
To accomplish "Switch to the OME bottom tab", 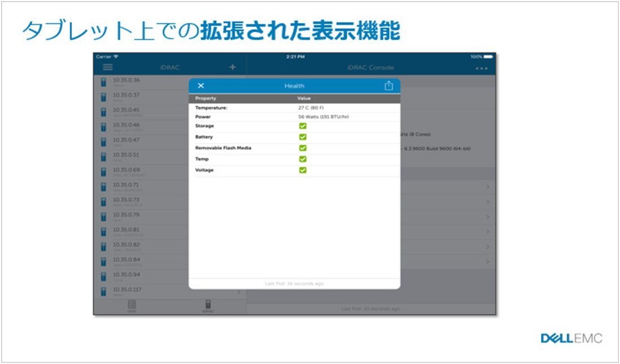I will [x=132, y=306].
